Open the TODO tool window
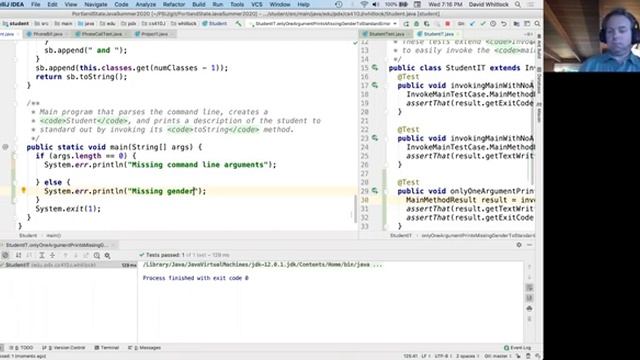 22,348
